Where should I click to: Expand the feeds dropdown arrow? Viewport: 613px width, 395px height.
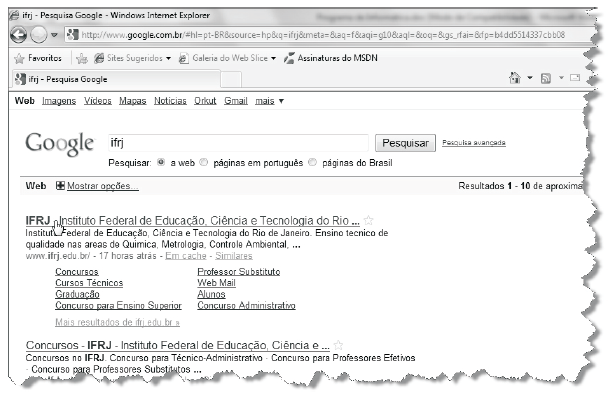561,78
